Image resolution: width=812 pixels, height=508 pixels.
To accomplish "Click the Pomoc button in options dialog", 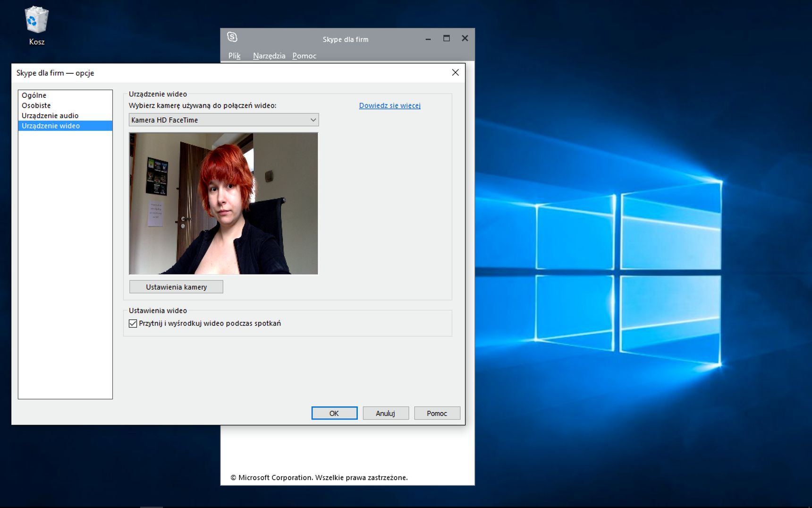I will pyautogui.click(x=437, y=413).
